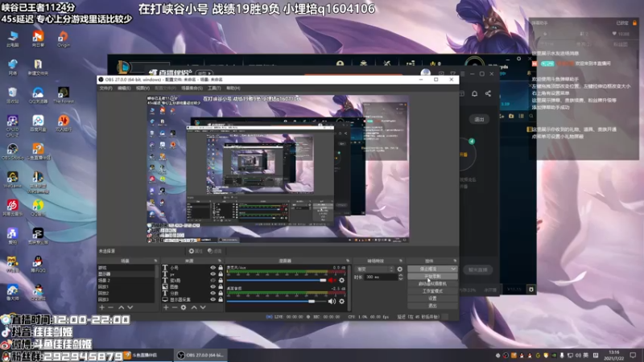The height and width of the screenshot is (362, 644).
Task: Switch to OBS 27.0.0 taskbar item
Action: [x=200, y=356]
